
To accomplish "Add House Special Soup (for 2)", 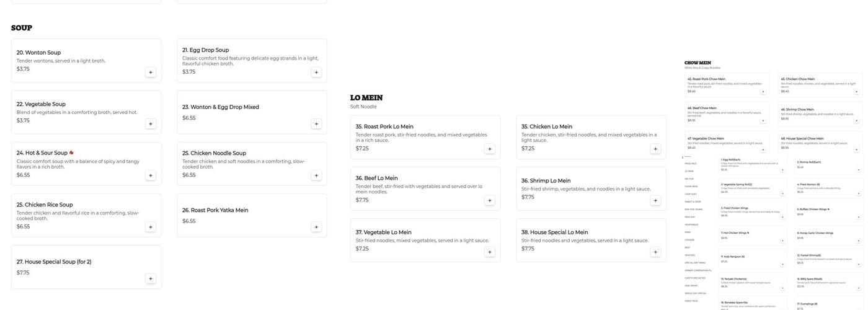I will pyautogui.click(x=151, y=278).
